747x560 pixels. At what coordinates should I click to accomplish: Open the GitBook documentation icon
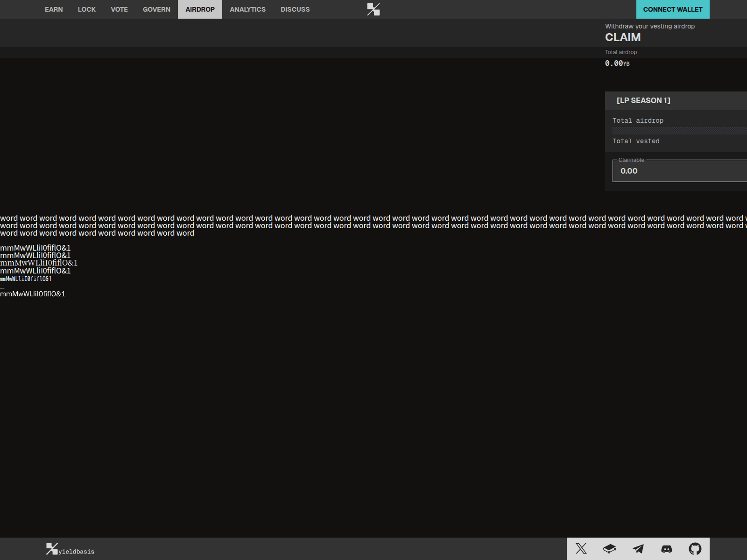(609, 549)
